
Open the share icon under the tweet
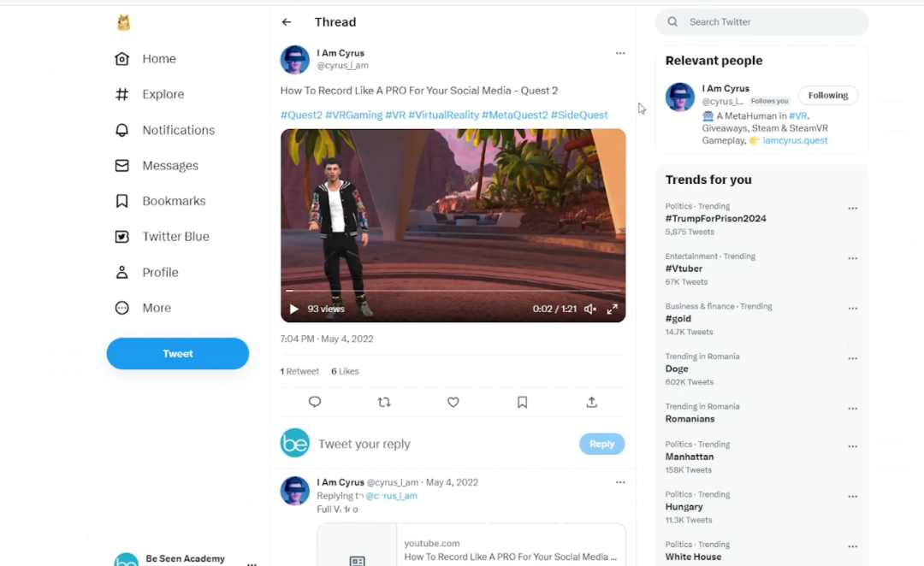point(591,402)
